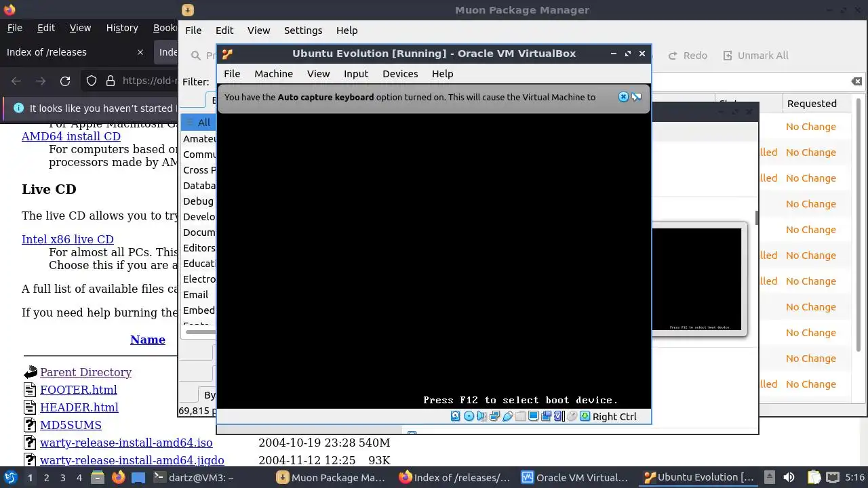Click the network adapters status icon
The height and width of the screenshot is (488, 868).
pyautogui.click(x=494, y=416)
